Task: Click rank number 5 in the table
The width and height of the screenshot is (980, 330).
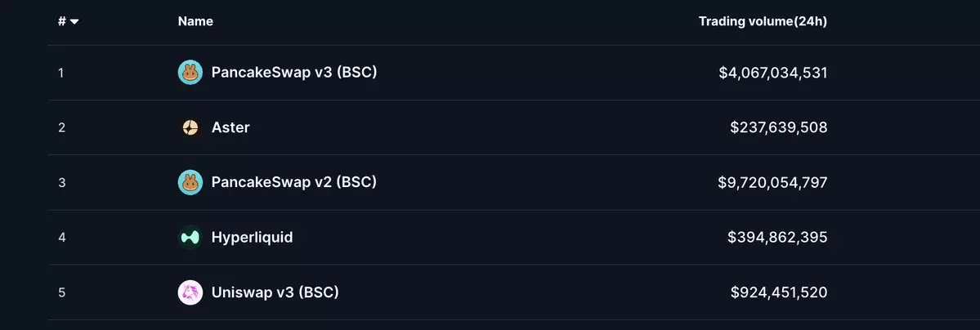Action: (61, 292)
